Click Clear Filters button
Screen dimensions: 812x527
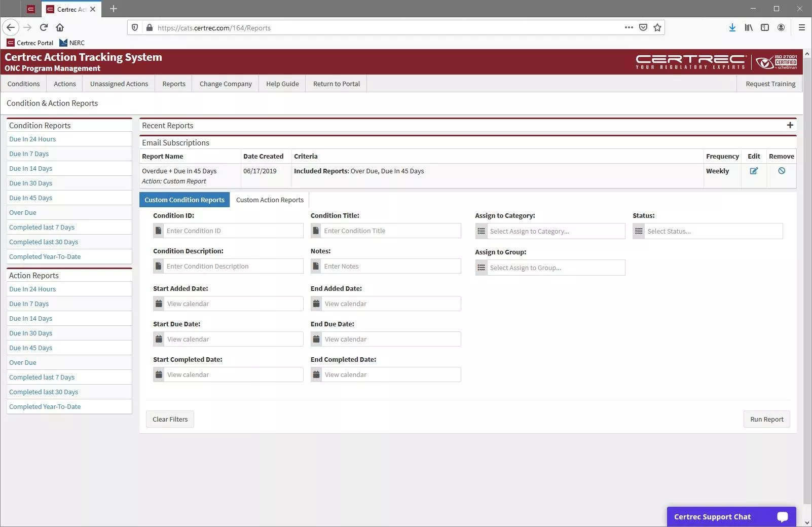tap(170, 419)
